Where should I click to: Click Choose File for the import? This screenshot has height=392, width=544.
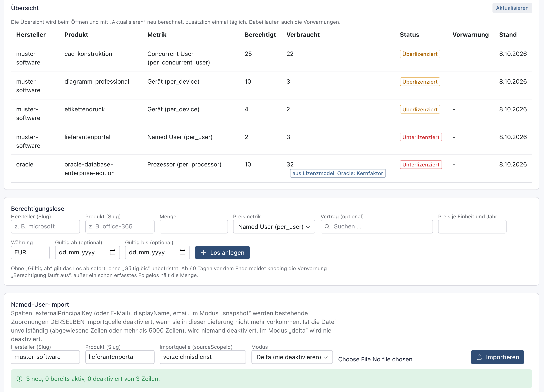tap(354, 359)
